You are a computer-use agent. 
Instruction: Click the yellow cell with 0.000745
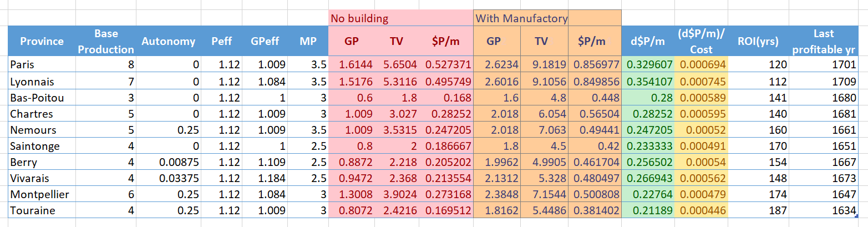pyautogui.click(x=702, y=81)
